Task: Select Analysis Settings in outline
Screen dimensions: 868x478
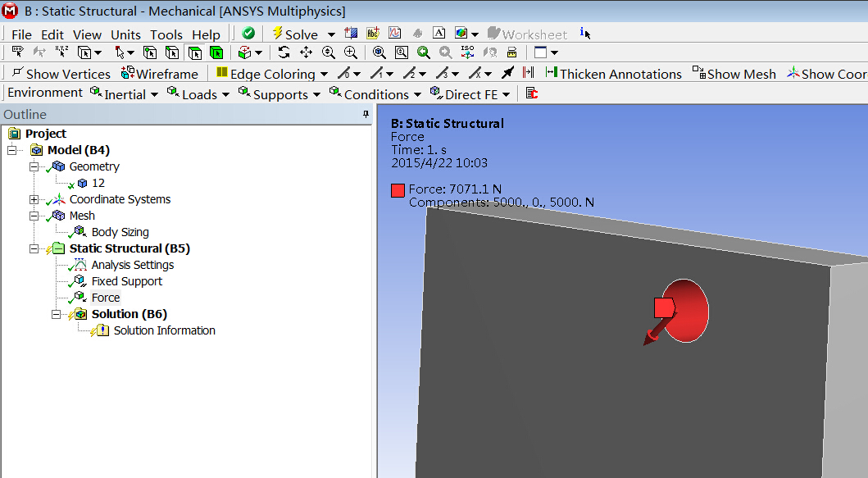Action: [132, 265]
